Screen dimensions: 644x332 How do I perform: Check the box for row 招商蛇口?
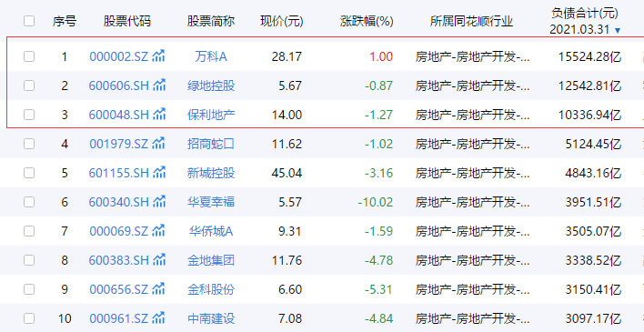tap(29, 144)
